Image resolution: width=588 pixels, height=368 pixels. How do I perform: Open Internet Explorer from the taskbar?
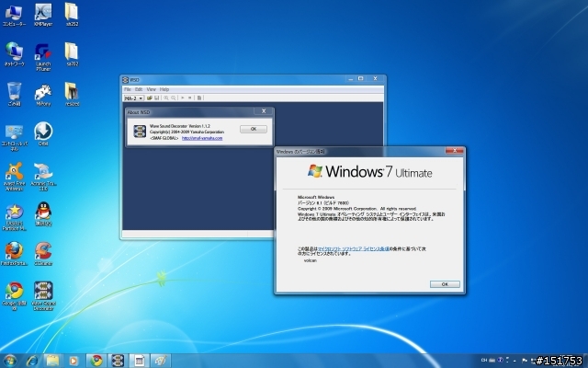tap(33, 361)
